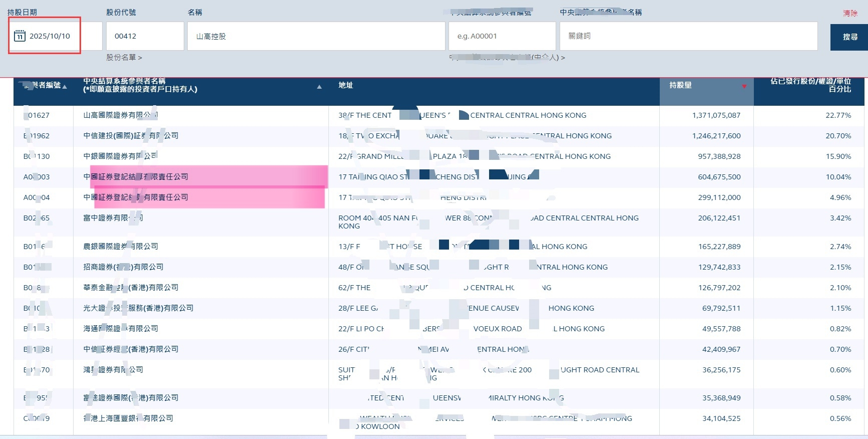Open the 股份名單 stock list link

(124, 58)
